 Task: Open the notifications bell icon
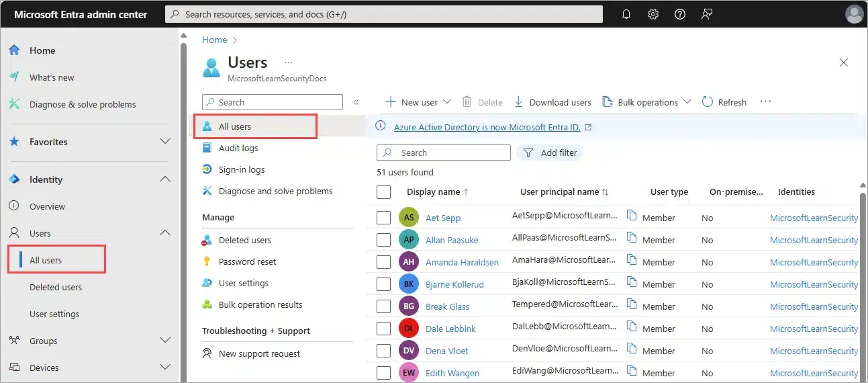click(626, 14)
